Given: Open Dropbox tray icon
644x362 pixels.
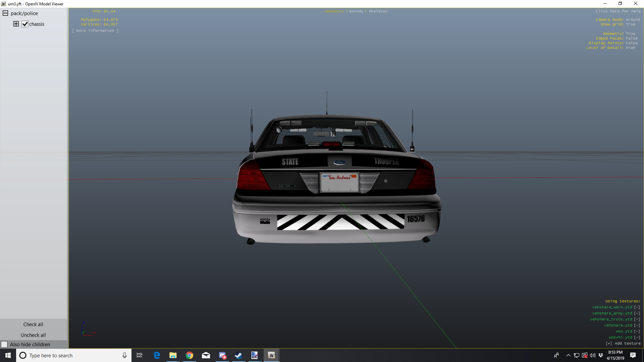Looking at the screenshot, I should 601,355.
